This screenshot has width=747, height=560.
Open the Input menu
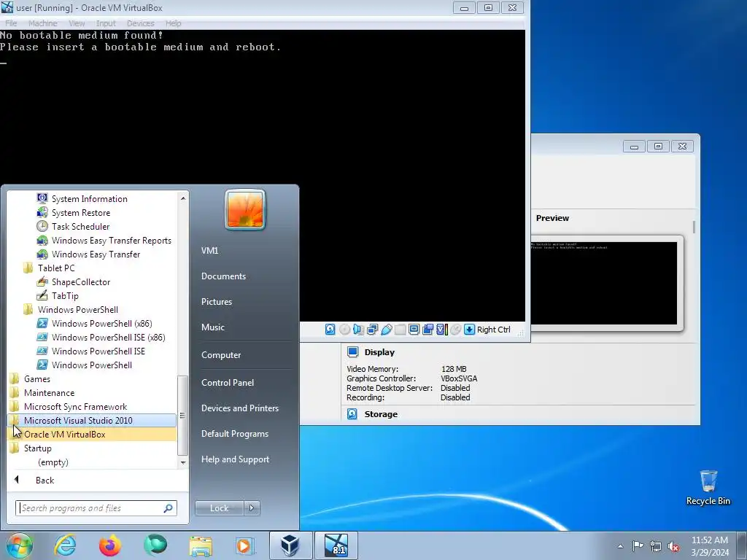click(106, 23)
